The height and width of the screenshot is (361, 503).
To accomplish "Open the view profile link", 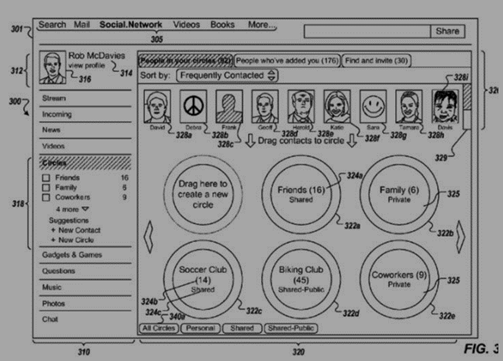I will point(87,65).
